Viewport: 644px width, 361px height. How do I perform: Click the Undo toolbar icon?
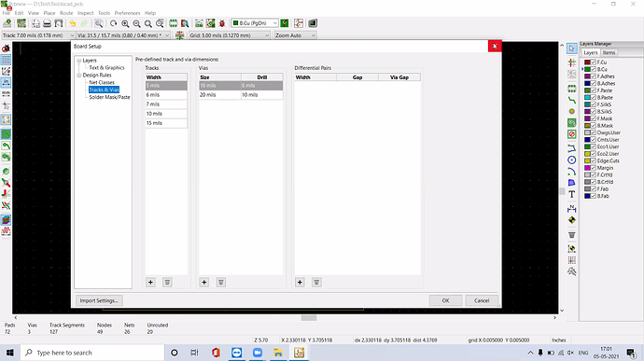coord(72,23)
